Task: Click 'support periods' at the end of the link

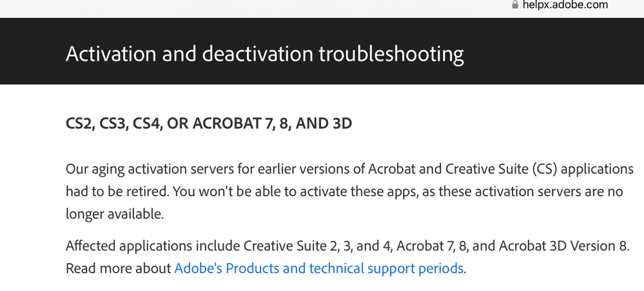Action: click(415, 269)
